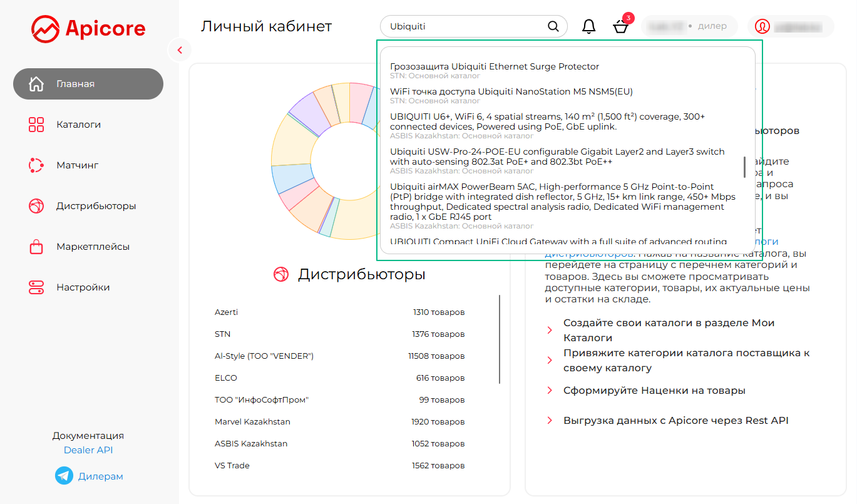Open the Dealer API documentation link

click(x=88, y=450)
